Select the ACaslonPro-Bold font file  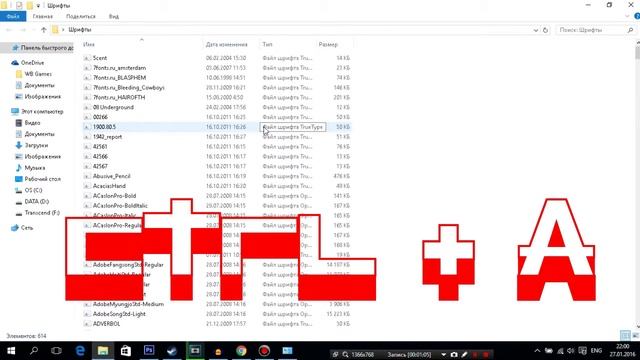point(114,196)
